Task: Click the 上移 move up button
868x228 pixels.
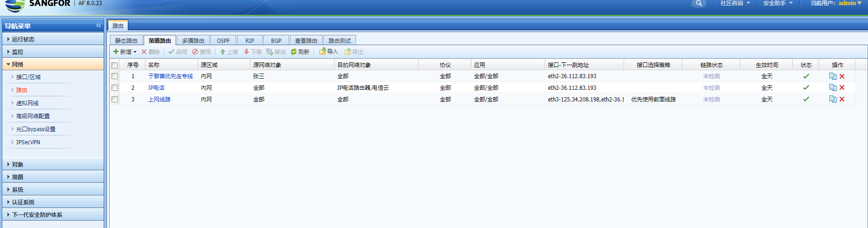Action: tap(229, 52)
